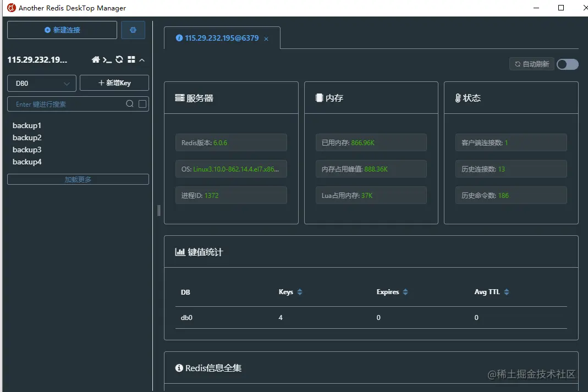Click the 115.29.232.19... connection name
Screen dimensions: 588x392
37,59
